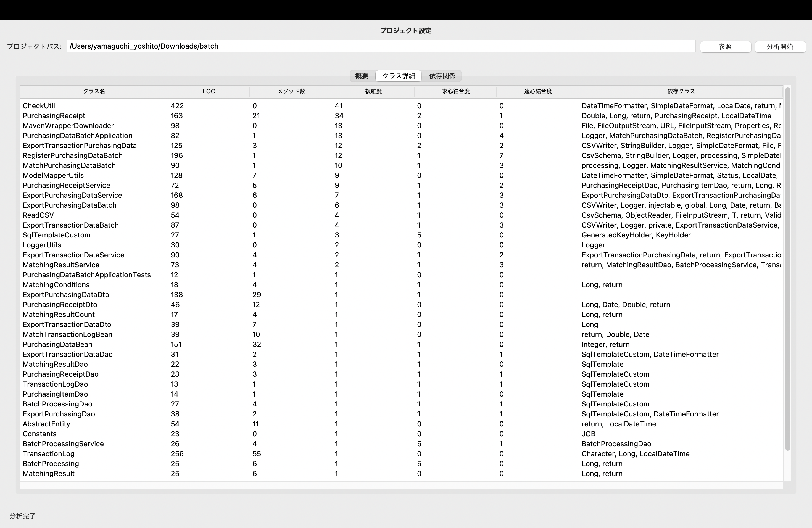The image size is (812, 528).
Task: Open the 依存関係 tab
Action: [442, 76]
